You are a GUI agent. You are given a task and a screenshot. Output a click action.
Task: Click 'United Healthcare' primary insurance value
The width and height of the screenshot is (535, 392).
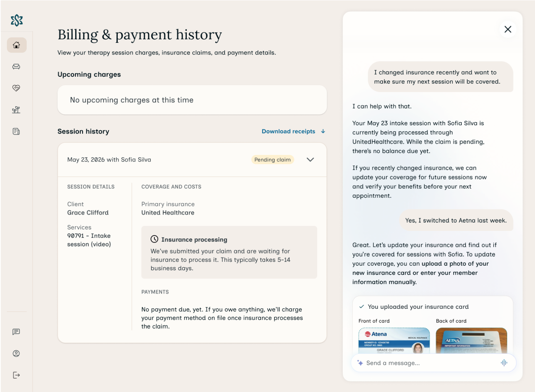click(168, 213)
